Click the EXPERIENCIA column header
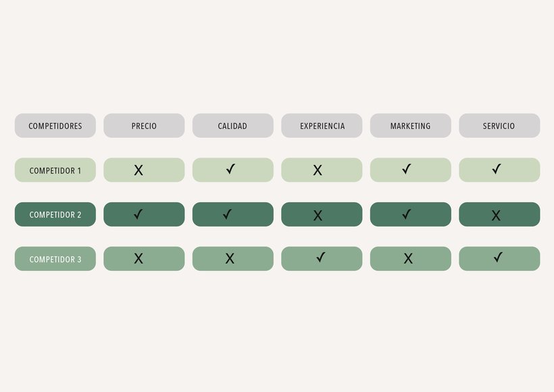This screenshot has height=392, width=554. point(322,126)
